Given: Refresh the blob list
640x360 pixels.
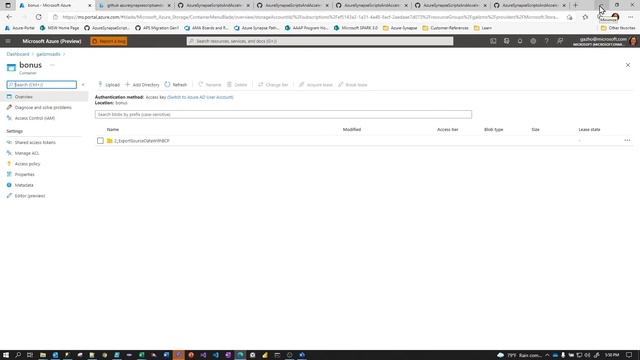Looking at the screenshot, I should (x=176, y=84).
